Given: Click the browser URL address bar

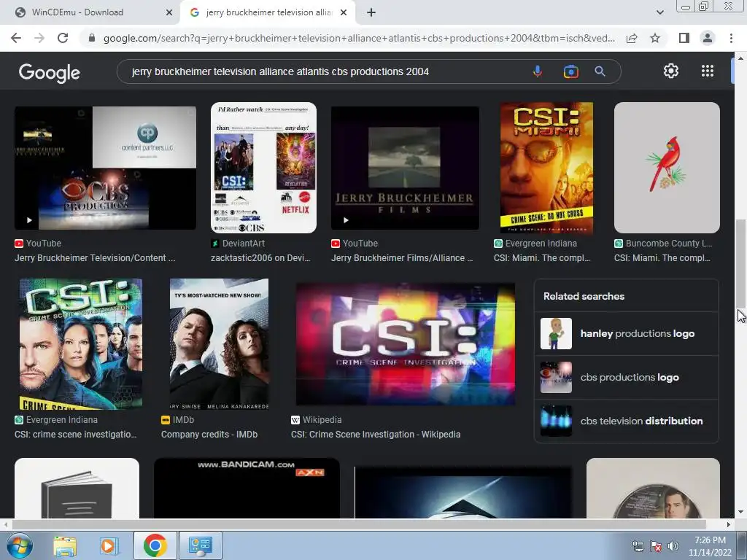Looking at the screenshot, I should 359,38.
